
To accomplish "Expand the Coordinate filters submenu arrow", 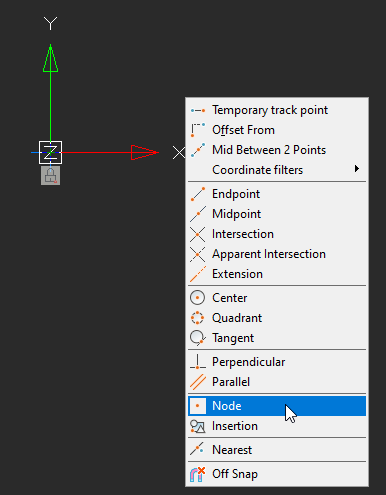I will (357, 169).
